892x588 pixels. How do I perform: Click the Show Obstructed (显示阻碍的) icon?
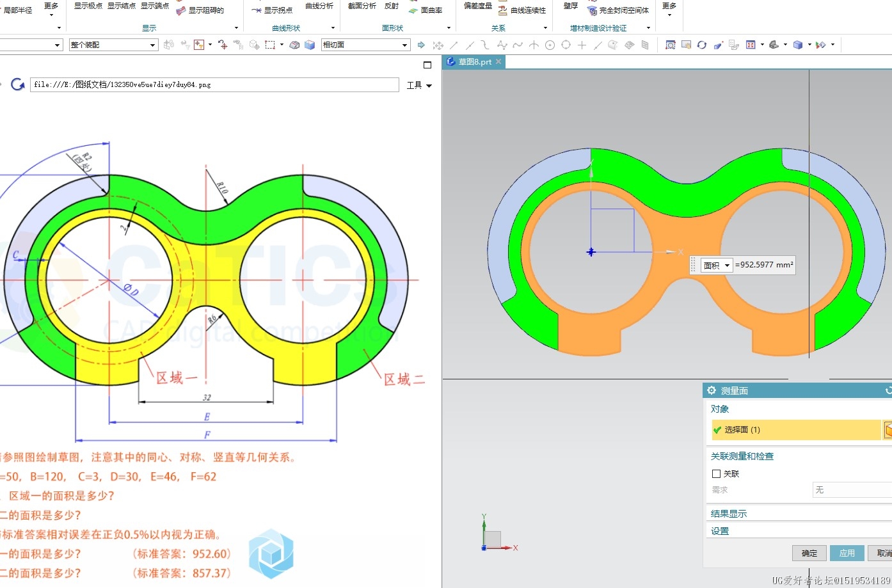[x=181, y=10]
